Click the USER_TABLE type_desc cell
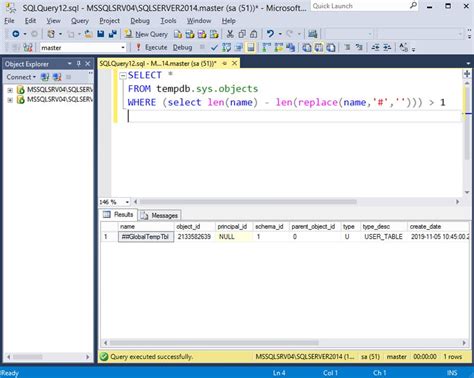This screenshot has height=378, width=474. pos(383,237)
